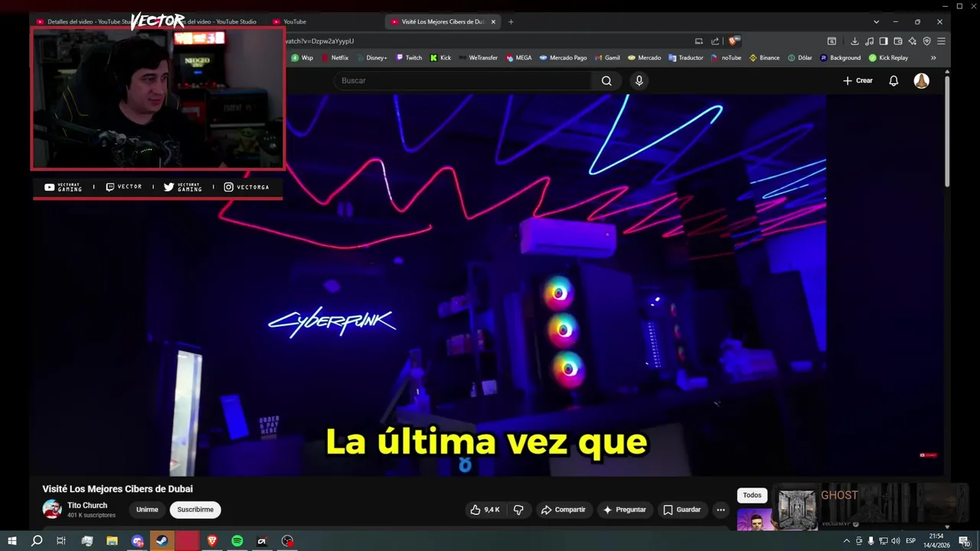This screenshot has width=980, height=551.
Task: Open the tab search dropdown arrow
Action: pos(876,21)
